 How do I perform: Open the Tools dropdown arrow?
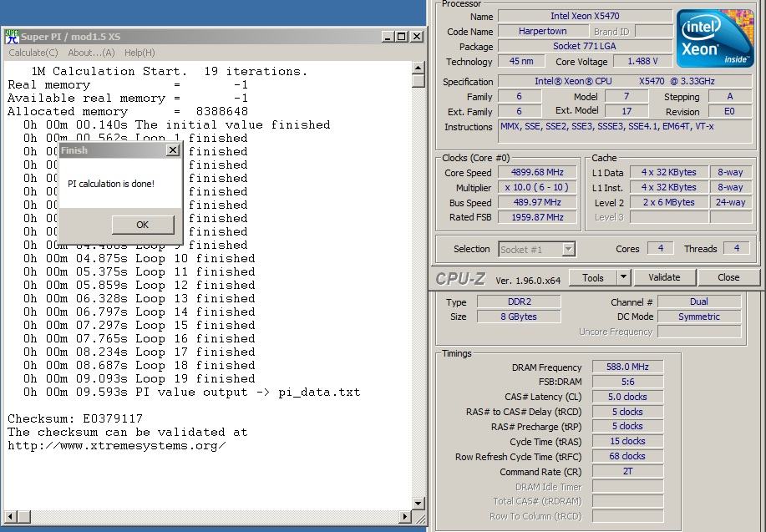click(623, 277)
